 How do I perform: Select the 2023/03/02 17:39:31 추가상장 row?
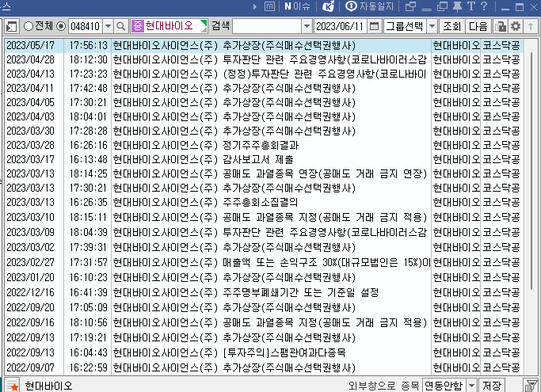264,247
